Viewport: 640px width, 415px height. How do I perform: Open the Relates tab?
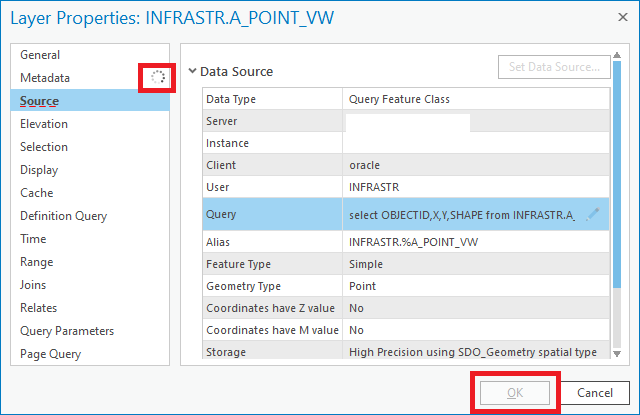tap(38, 308)
